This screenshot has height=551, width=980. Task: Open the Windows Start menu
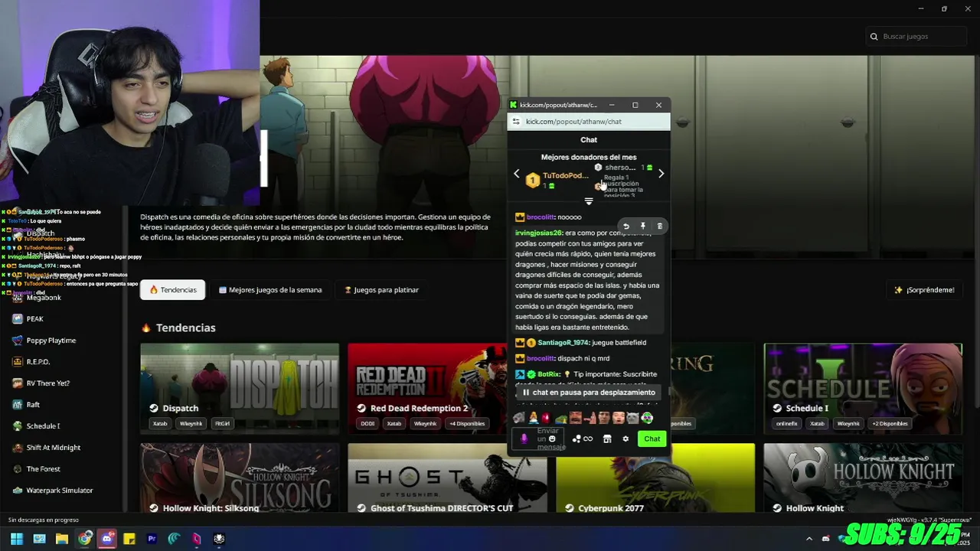16,539
